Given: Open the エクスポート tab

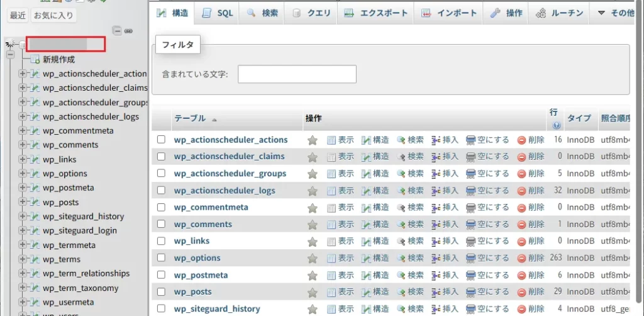Looking at the screenshot, I should [376, 13].
